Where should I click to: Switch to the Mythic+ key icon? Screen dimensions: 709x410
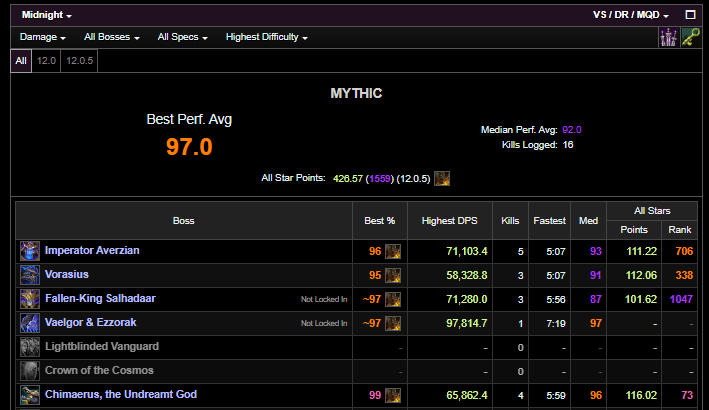coord(691,38)
